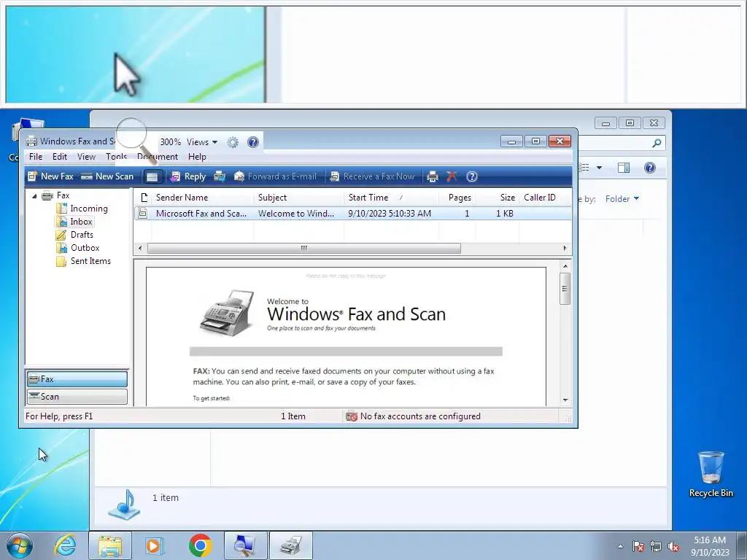Image resolution: width=747 pixels, height=560 pixels.
Task: Click the Print icon in fax toolbar
Action: click(x=432, y=176)
